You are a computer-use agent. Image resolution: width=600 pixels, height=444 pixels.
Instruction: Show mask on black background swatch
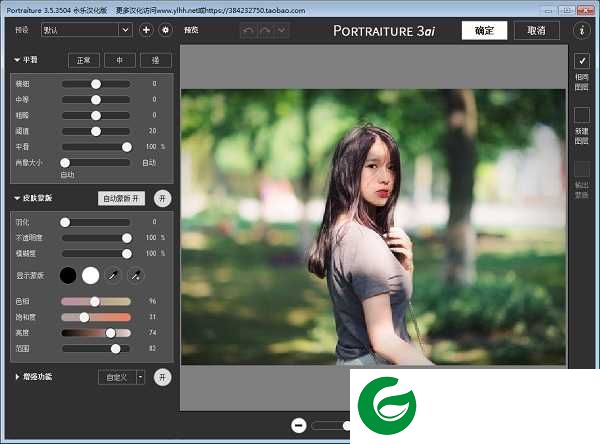pos(68,275)
